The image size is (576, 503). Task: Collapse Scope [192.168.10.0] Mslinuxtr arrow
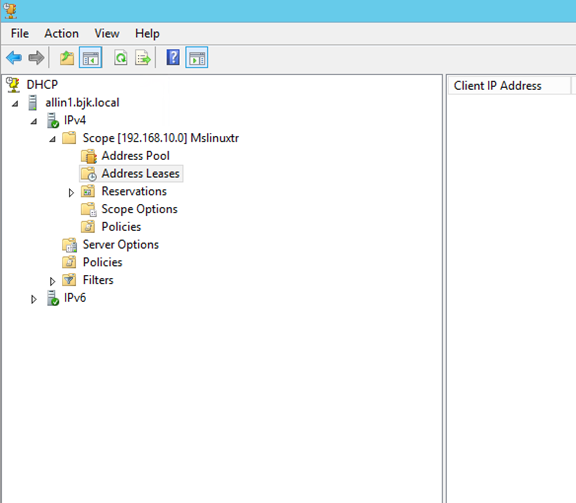(x=53, y=139)
